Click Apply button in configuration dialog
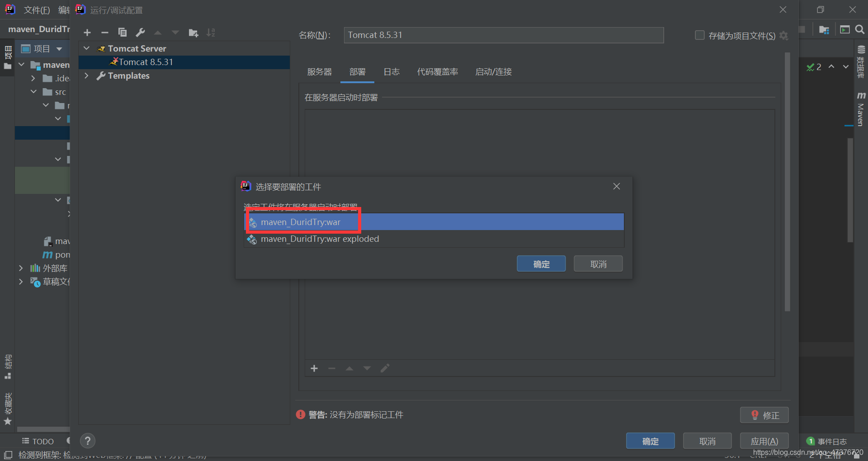The height and width of the screenshot is (461, 868). [x=764, y=441]
